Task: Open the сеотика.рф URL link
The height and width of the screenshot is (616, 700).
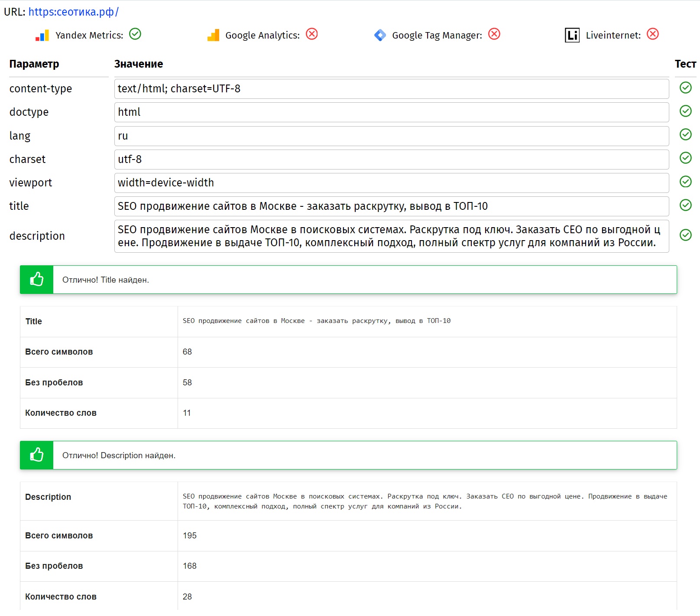Action: coord(73,12)
